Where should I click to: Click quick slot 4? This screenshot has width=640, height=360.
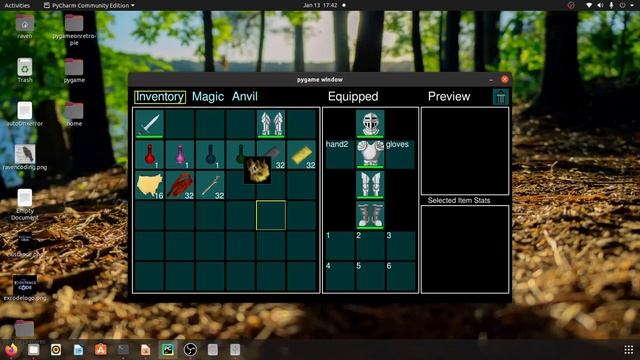pyautogui.click(x=340, y=276)
